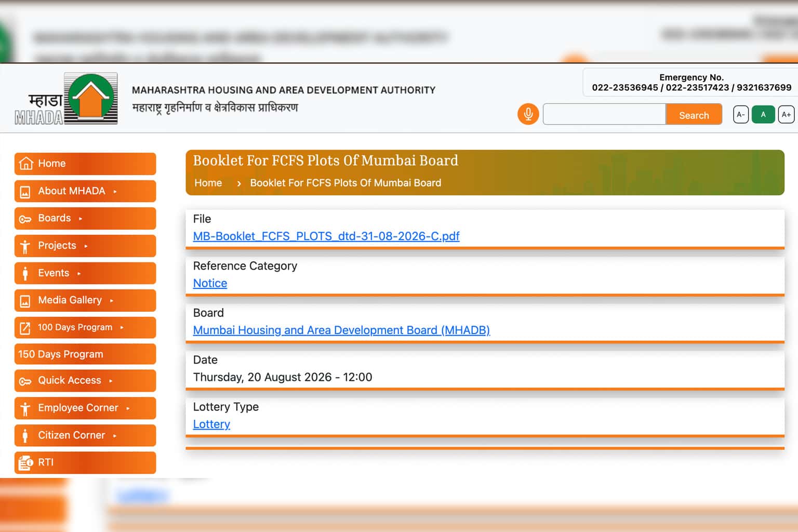
Task: Click the date text 'Thursday, 20 August 2026 - 12:00'
Action: (x=283, y=377)
